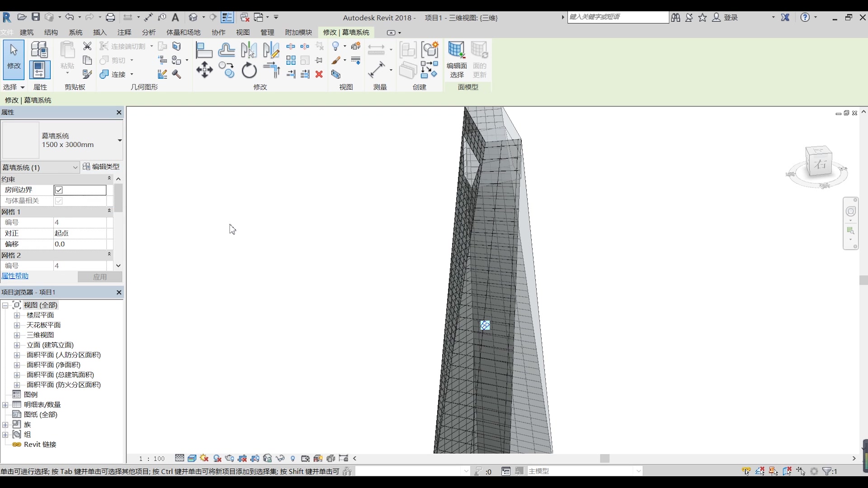Toggle 临时隐藏/隔离 glasses icon in view control bar
This screenshot has height=488, width=868.
279,458
